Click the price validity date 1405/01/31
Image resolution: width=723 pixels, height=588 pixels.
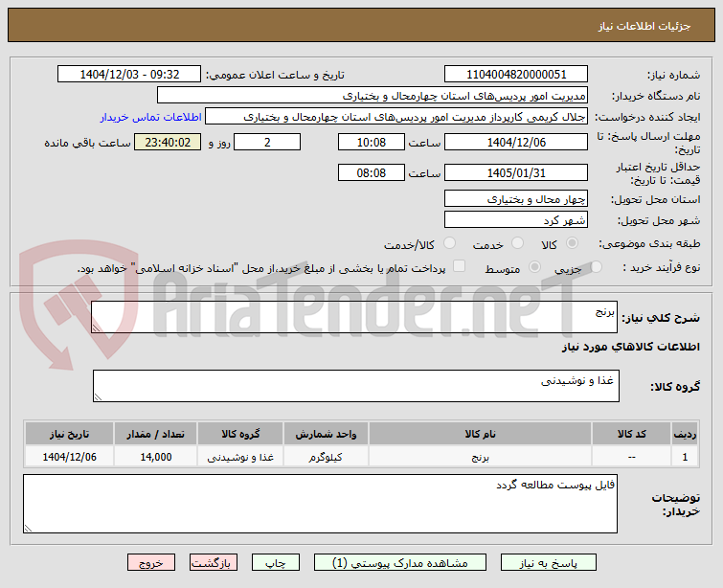pyautogui.click(x=516, y=173)
